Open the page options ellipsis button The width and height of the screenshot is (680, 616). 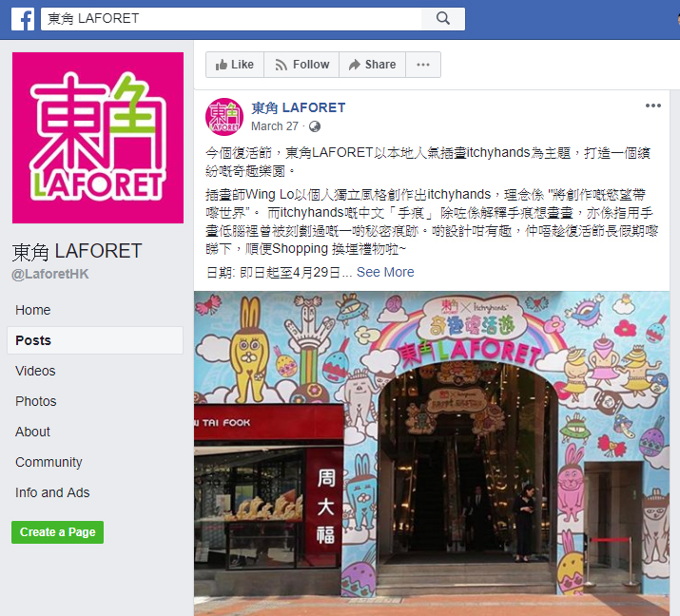point(423,65)
